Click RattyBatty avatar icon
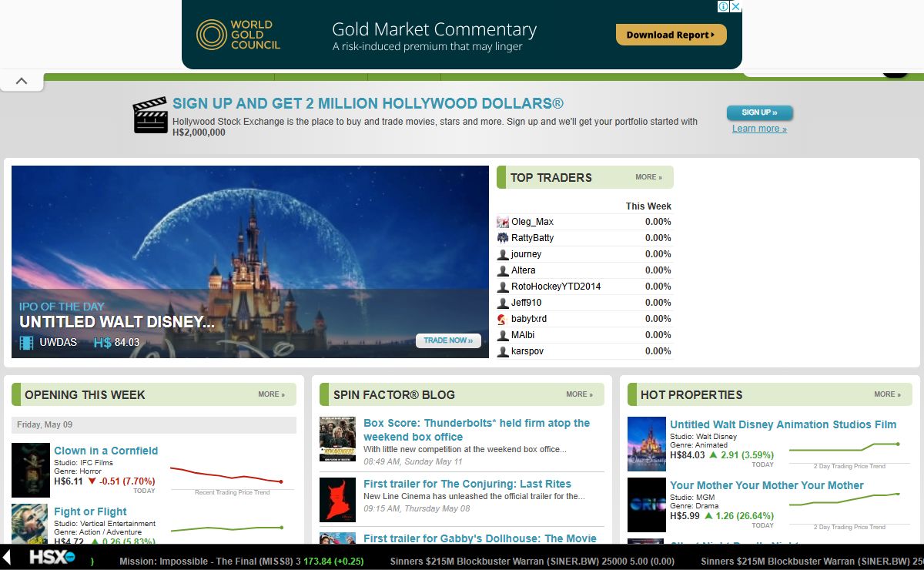 503,238
